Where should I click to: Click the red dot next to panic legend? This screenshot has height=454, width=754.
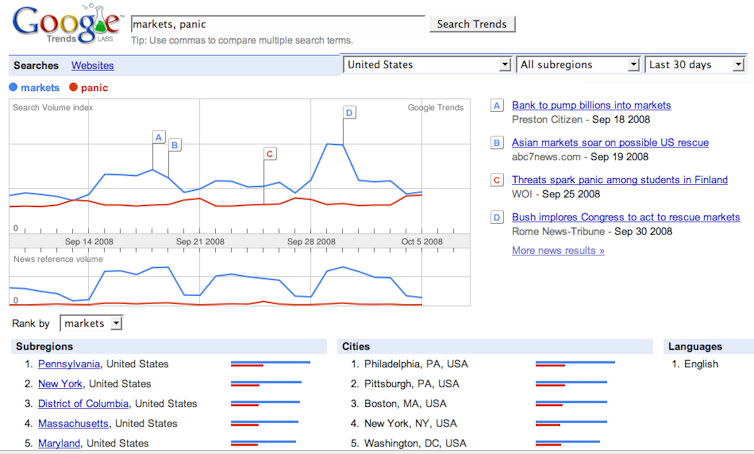(x=73, y=87)
